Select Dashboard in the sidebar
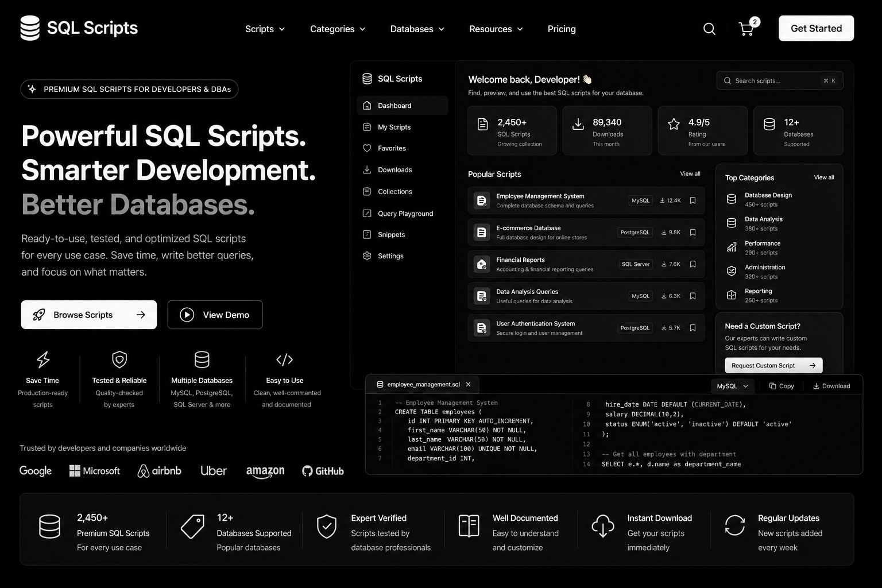The image size is (882, 588). point(403,106)
